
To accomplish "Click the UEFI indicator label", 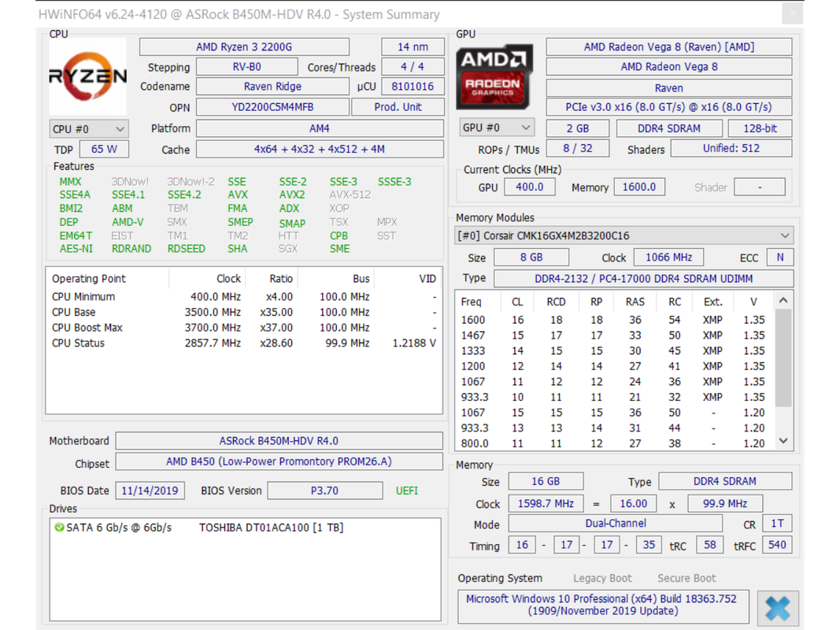I will 406,491.
